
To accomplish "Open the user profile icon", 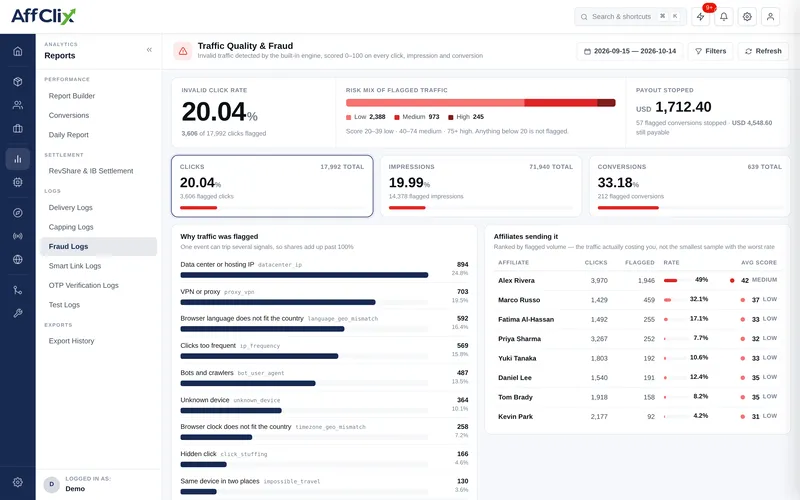I will (770, 16).
